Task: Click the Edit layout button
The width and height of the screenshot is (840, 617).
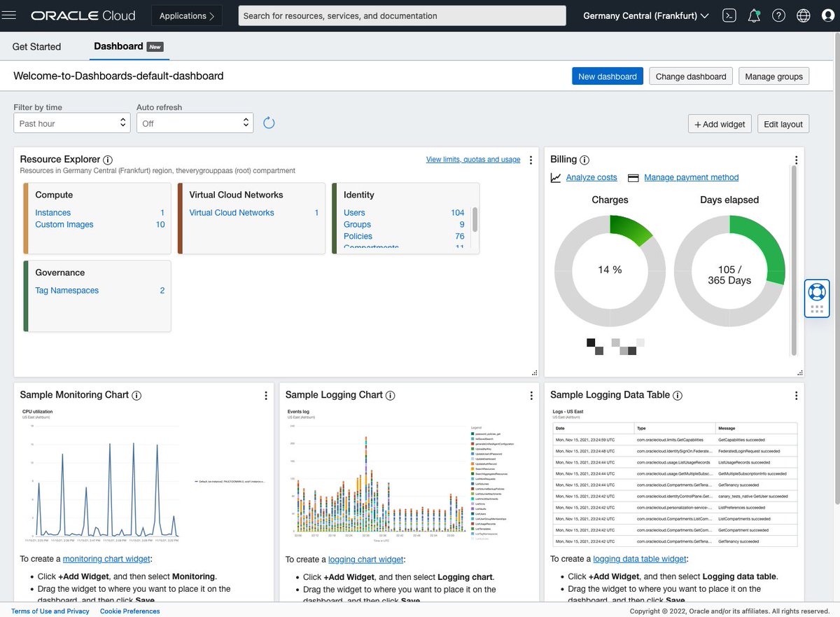Action: 783,124
